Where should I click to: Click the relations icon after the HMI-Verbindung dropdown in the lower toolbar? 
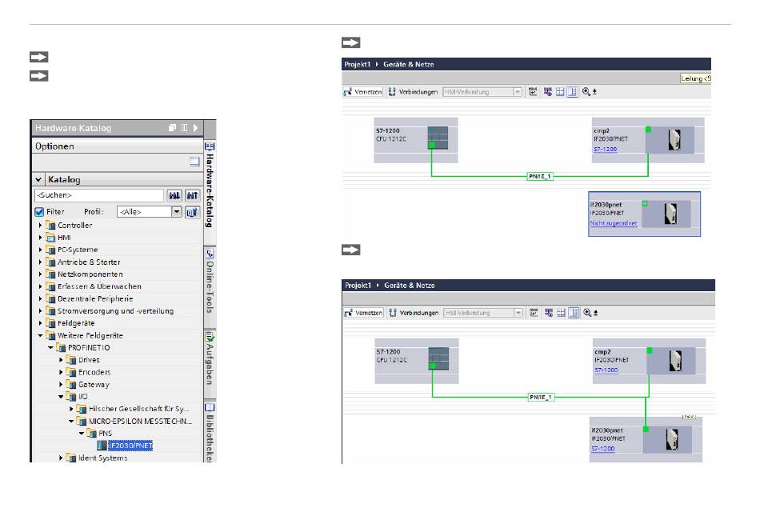[x=534, y=313]
